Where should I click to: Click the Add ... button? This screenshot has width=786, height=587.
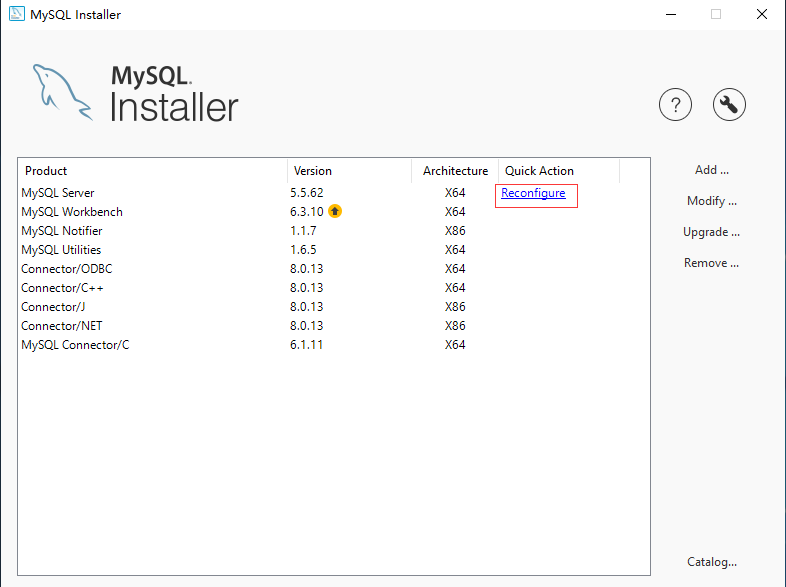(711, 170)
